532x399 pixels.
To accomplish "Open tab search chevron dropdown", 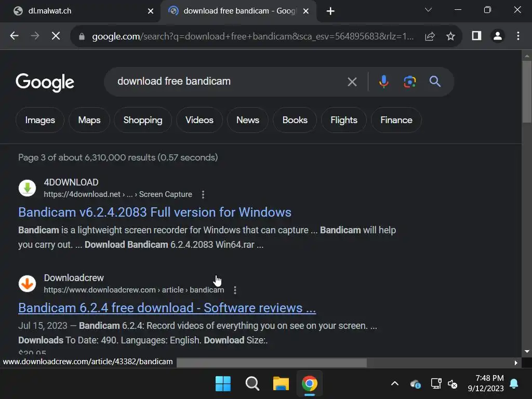I will 428,10.
